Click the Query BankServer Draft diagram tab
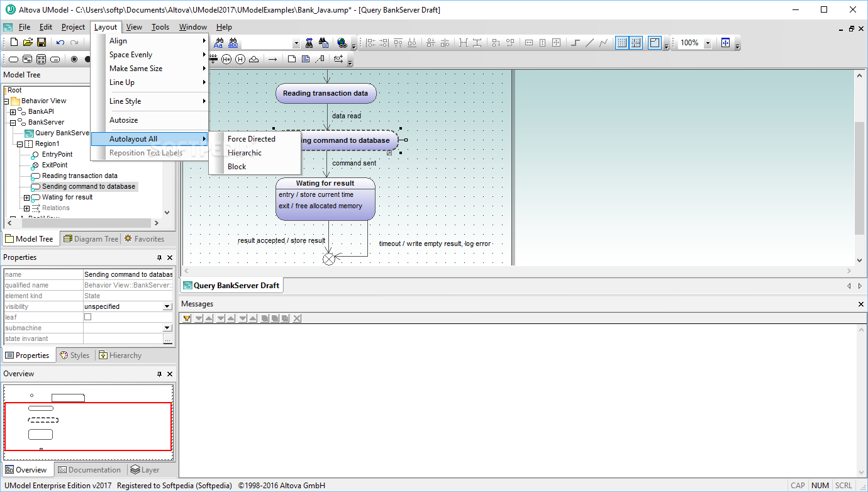Image resolution: width=868 pixels, height=492 pixels. point(231,286)
